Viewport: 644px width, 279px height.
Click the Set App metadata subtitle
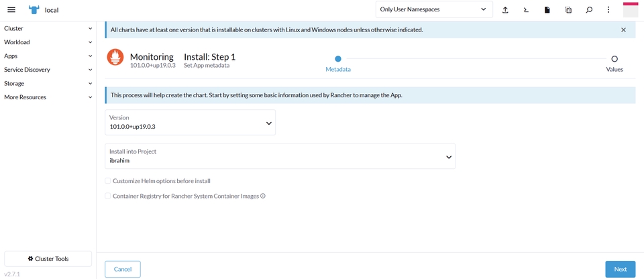point(207,65)
